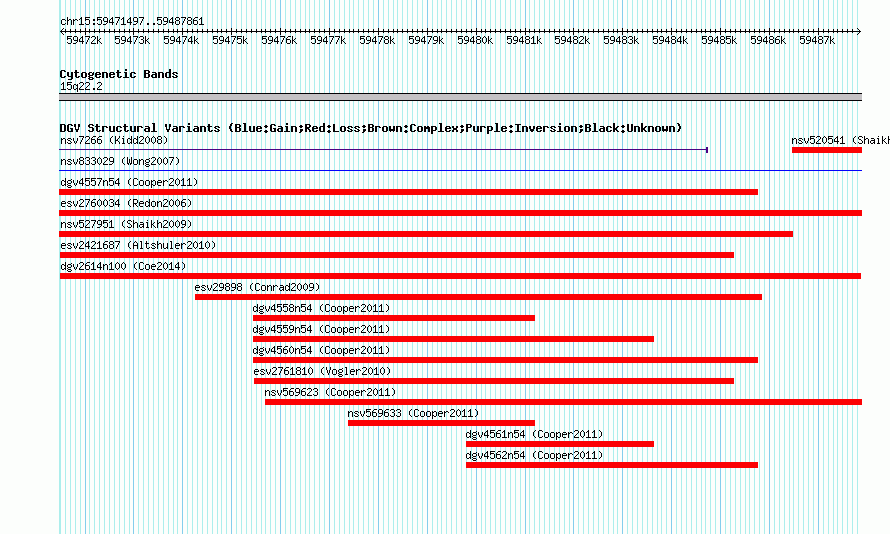Click the DGV Structural Variants track title
890x534 pixels.
[x=371, y=128]
